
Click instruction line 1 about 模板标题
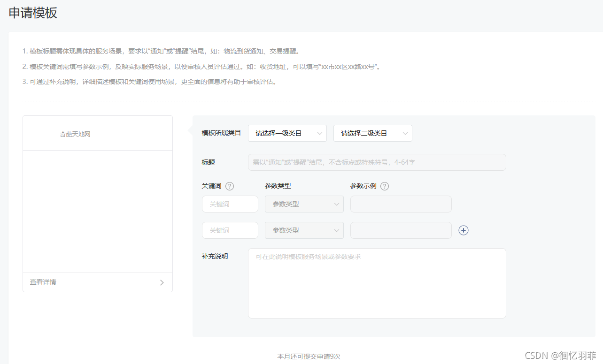pyautogui.click(x=161, y=51)
